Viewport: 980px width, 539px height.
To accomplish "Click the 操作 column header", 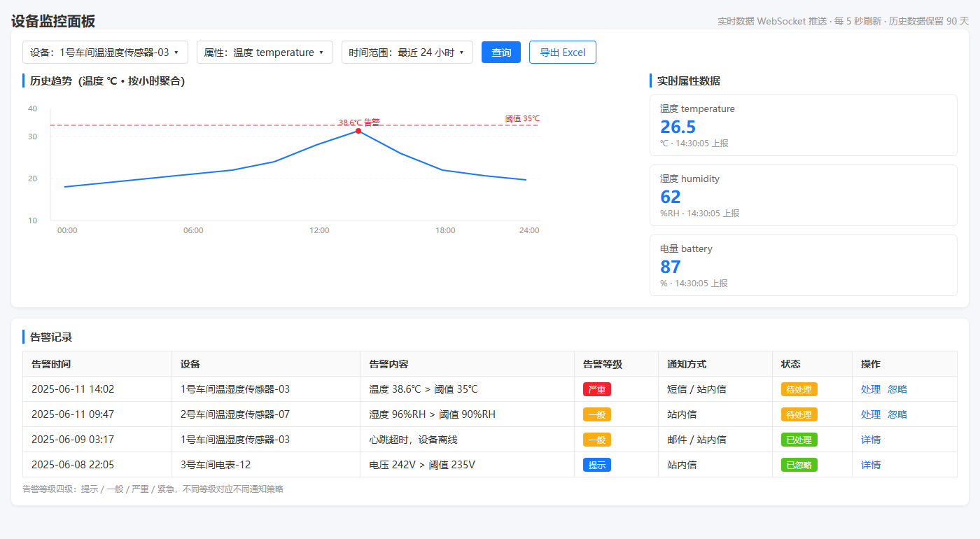I will click(x=905, y=364).
